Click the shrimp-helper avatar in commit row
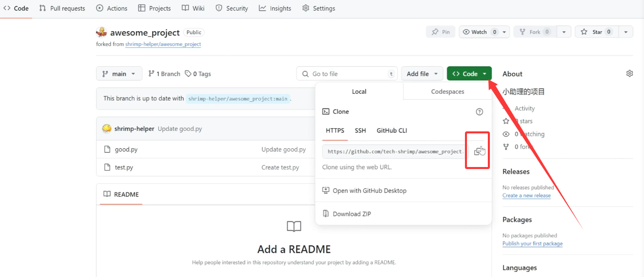 tap(107, 129)
